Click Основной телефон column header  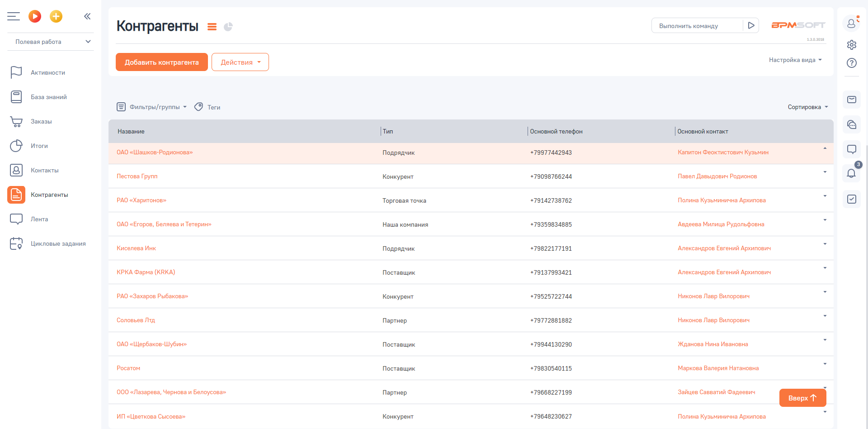[556, 131]
